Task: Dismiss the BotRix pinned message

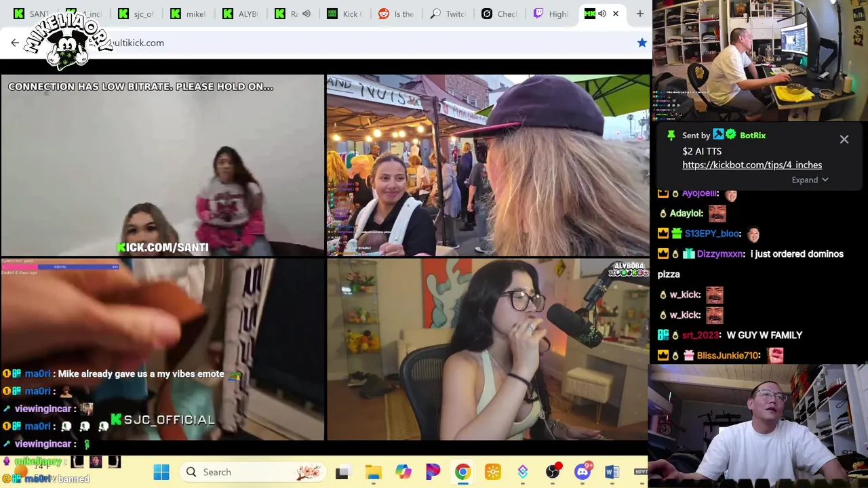Action: coord(844,139)
